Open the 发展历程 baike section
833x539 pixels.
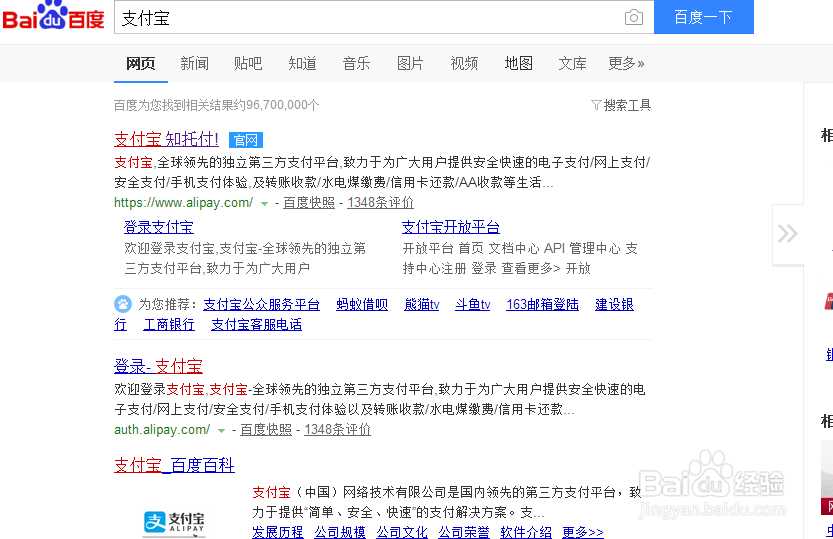tap(277, 532)
